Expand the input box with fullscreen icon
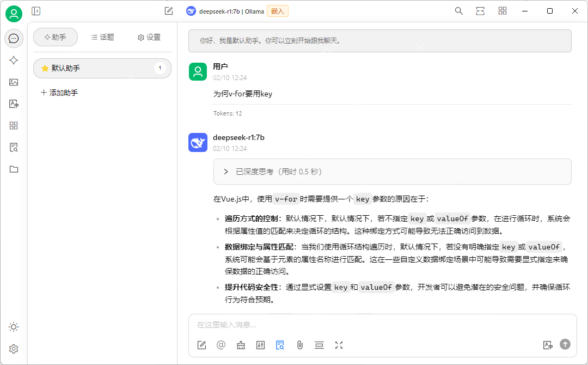The width and height of the screenshot is (588, 365). point(339,345)
